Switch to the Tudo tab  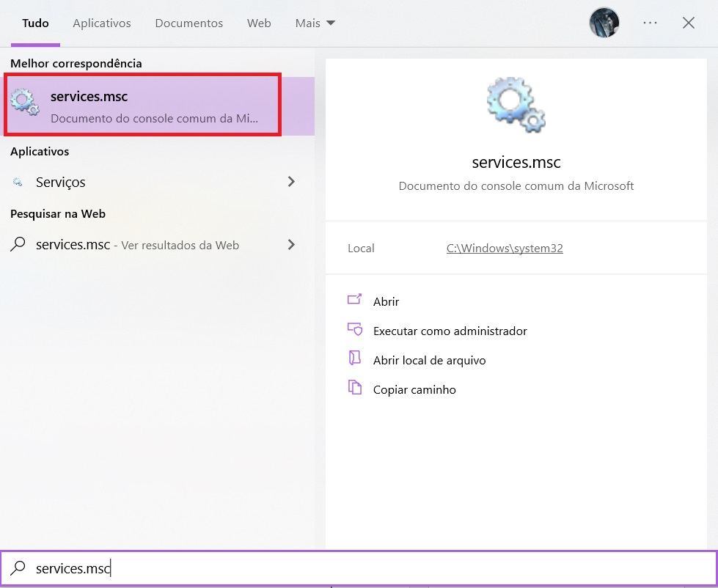(35, 23)
